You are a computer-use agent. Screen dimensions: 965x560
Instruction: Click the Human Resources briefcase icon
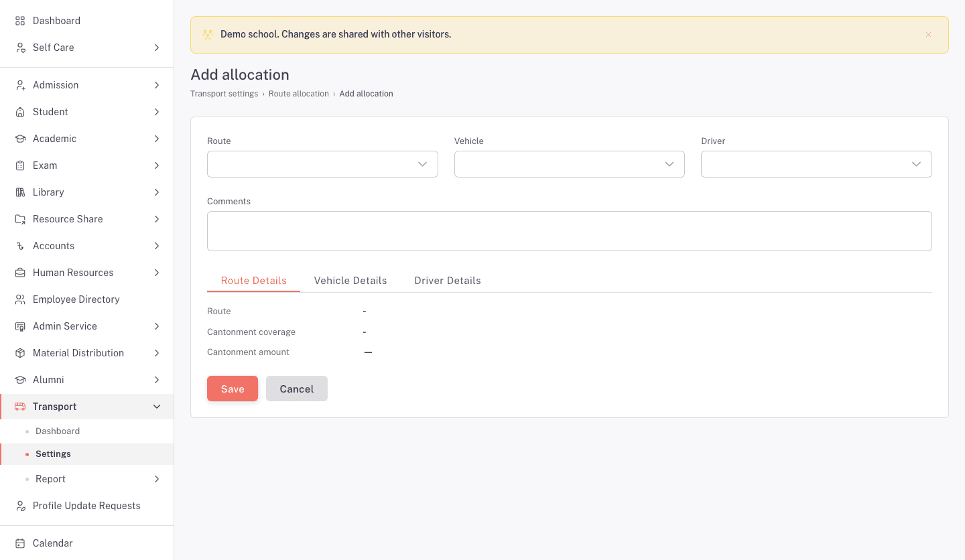[20, 273]
